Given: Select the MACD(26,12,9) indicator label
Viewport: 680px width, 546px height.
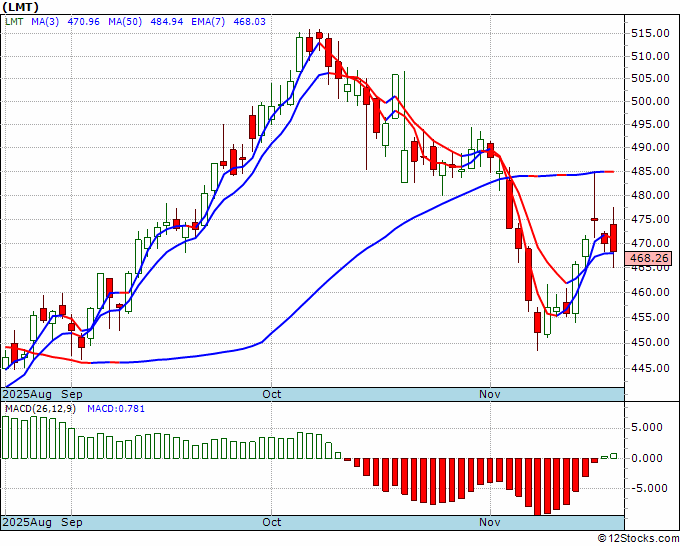Looking at the screenshot, I should click(x=40, y=409).
